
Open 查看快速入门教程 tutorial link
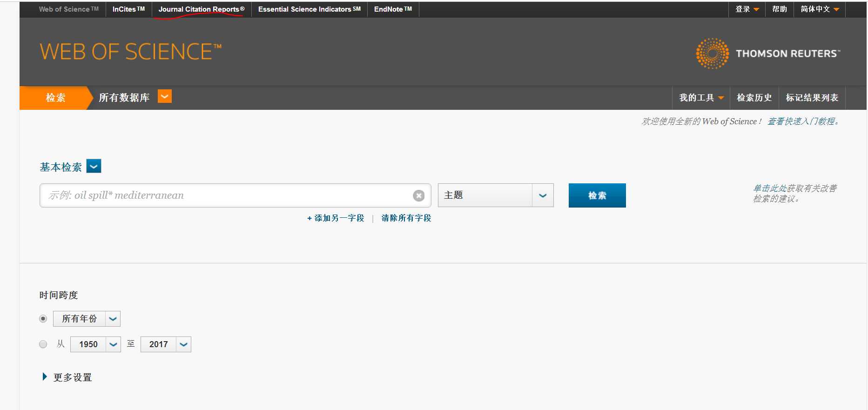(x=803, y=121)
